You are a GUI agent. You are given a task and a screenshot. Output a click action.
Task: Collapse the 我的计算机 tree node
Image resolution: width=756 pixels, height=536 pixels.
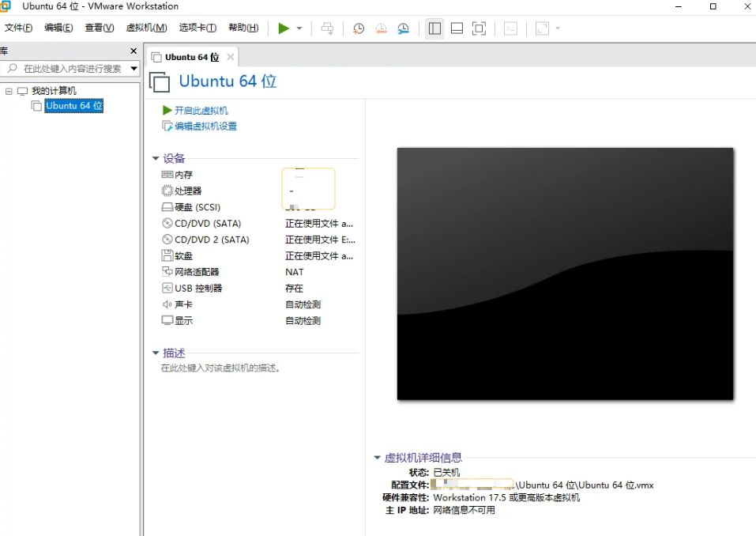pyautogui.click(x=9, y=91)
